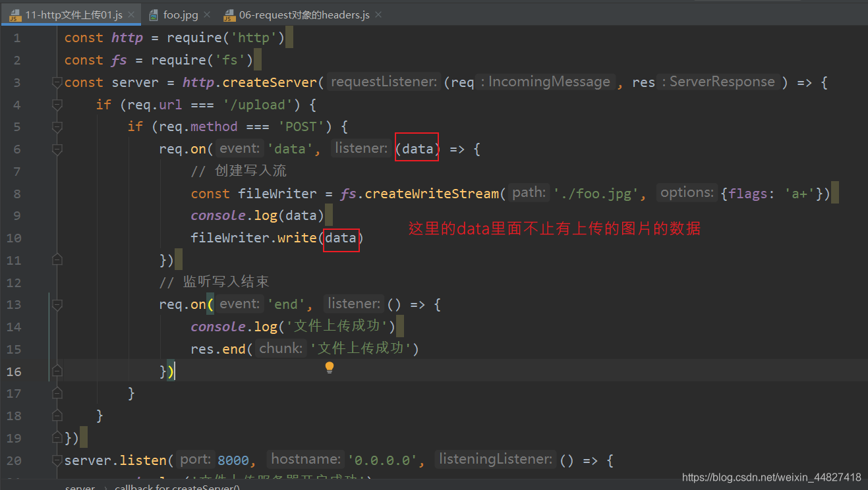Viewport: 868px width, 490px height.
Task: Open the 06-request对象的headers.js tab
Action: coord(304,14)
